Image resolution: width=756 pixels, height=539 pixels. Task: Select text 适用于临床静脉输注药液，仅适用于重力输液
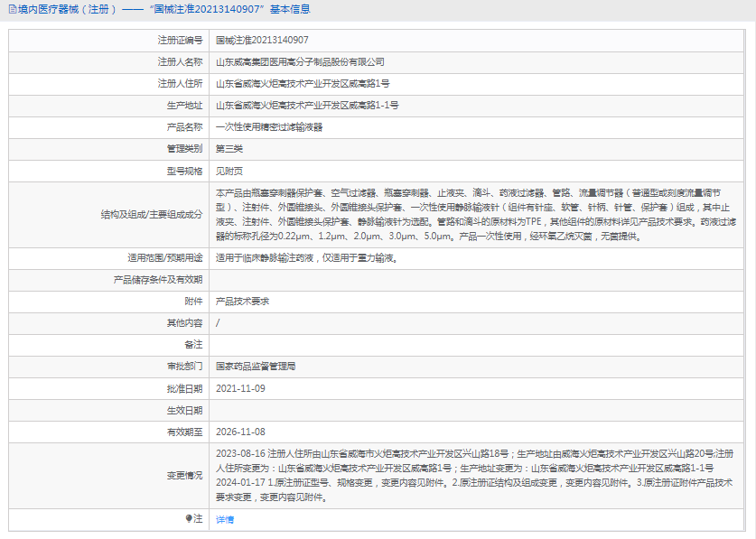tap(306, 258)
